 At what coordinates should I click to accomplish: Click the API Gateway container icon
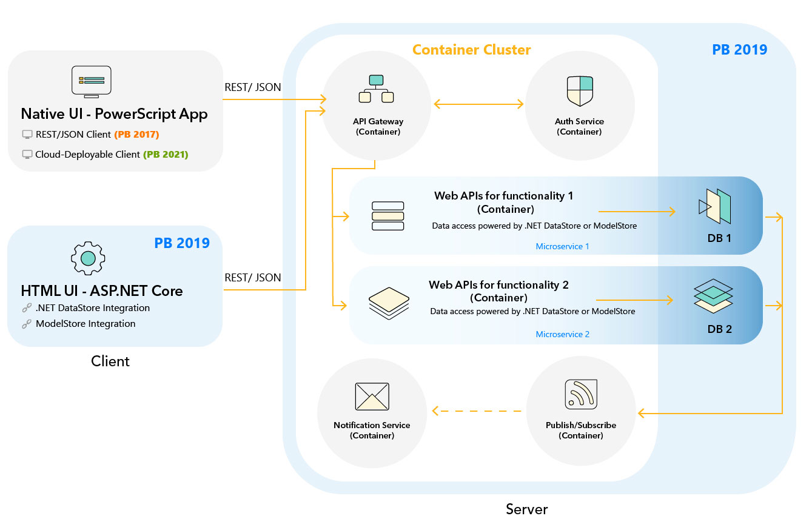point(377,88)
